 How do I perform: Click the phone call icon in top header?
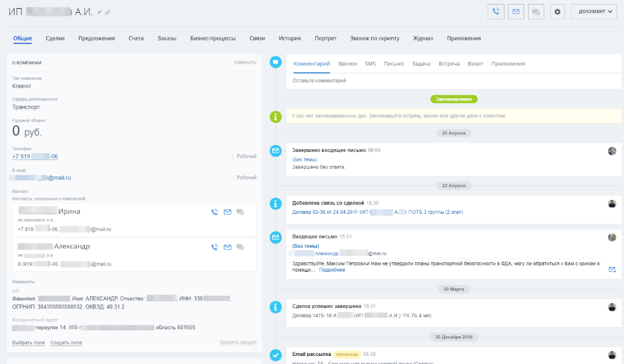[x=495, y=12]
